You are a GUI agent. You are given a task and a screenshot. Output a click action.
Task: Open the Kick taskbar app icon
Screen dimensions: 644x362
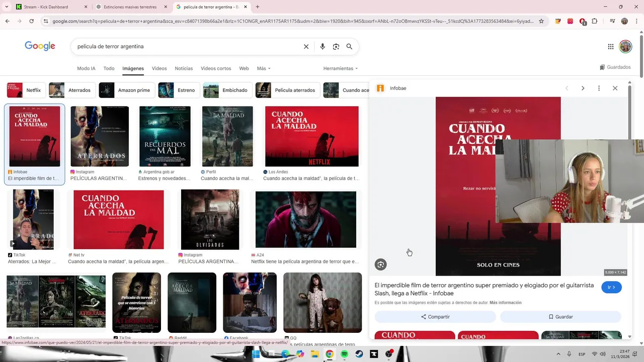[374, 354]
